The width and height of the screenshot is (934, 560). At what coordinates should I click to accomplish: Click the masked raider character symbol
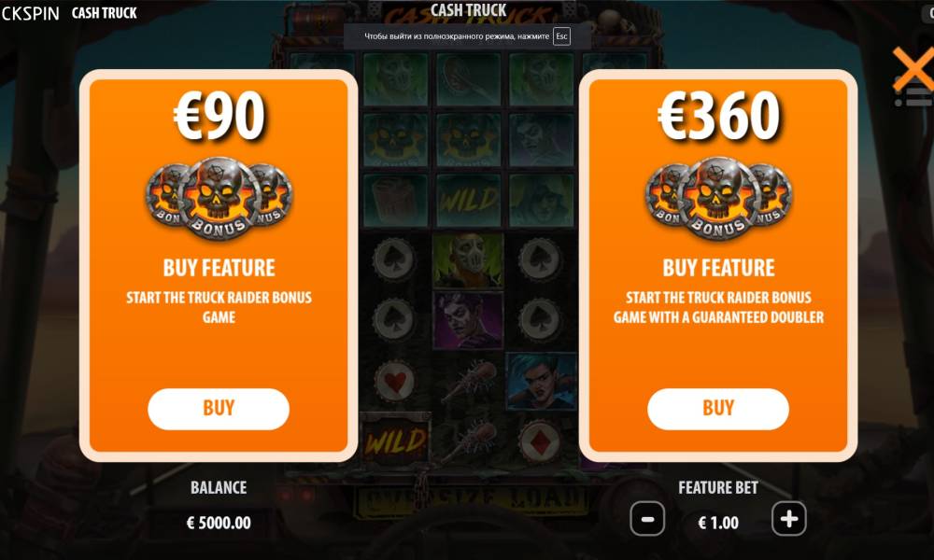(x=468, y=260)
